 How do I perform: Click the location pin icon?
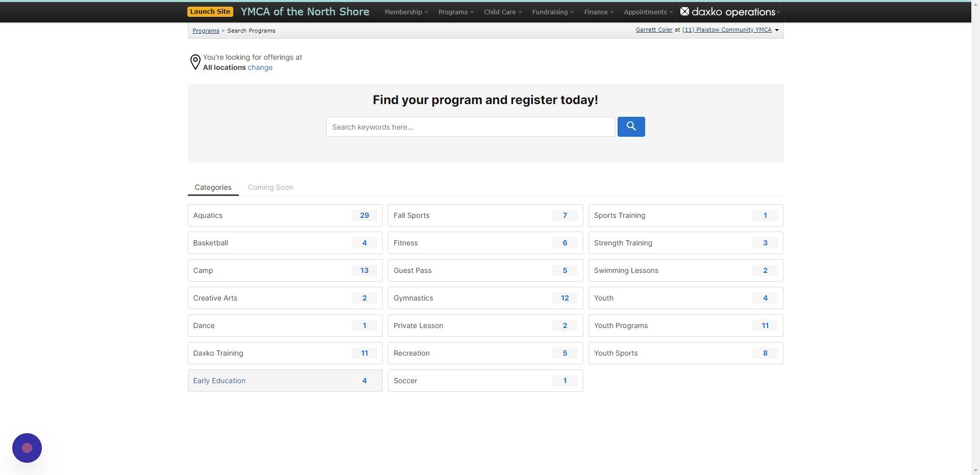click(x=195, y=62)
